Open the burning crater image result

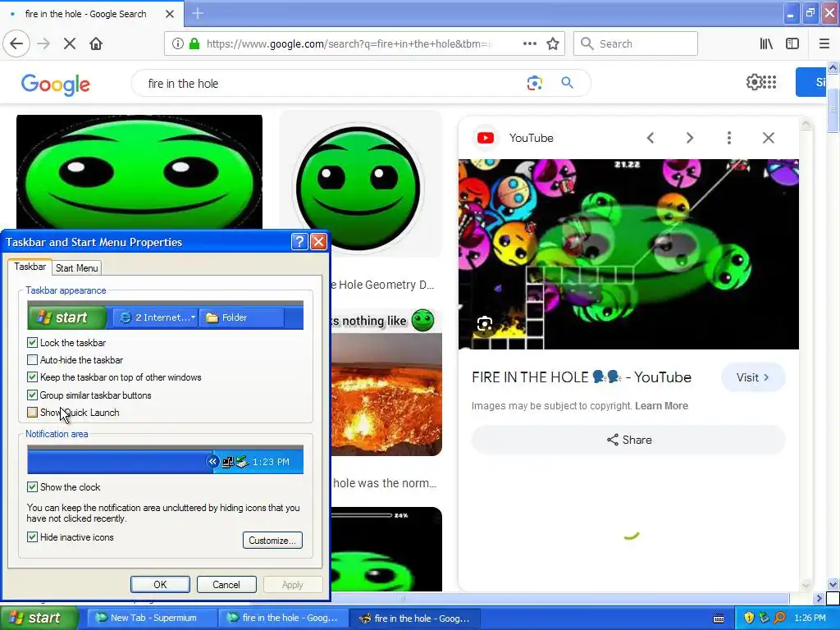tap(387, 395)
